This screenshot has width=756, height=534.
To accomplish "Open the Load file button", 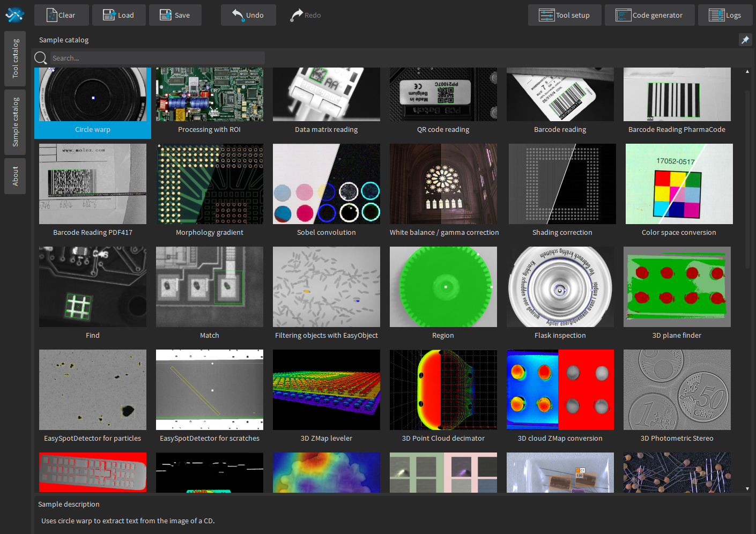I will [x=118, y=15].
